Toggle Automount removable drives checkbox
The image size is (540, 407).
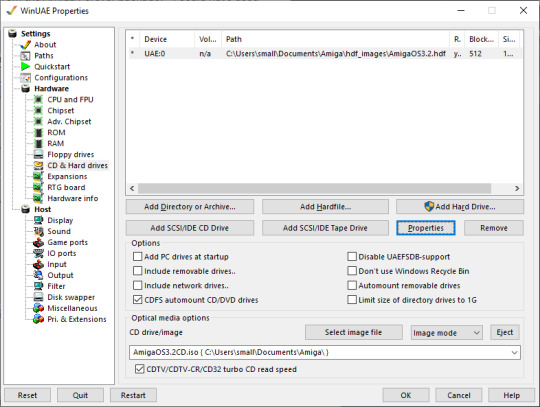(x=352, y=285)
